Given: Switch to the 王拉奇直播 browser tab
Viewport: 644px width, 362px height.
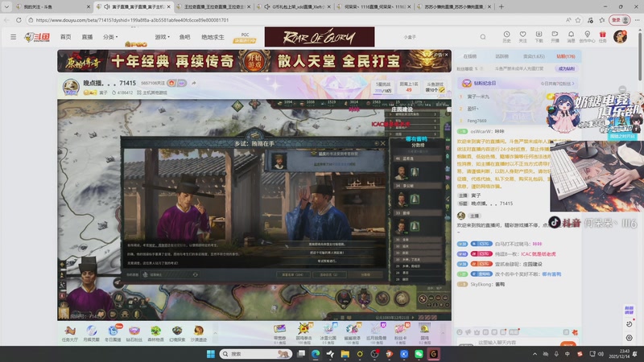Looking at the screenshot, I should click(x=213, y=6).
